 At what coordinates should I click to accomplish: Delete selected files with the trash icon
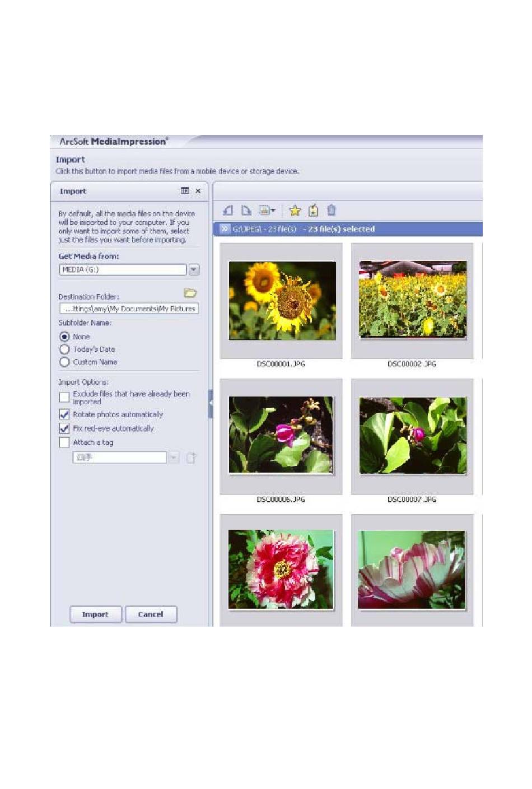pyautogui.click(x=332, y=211)
